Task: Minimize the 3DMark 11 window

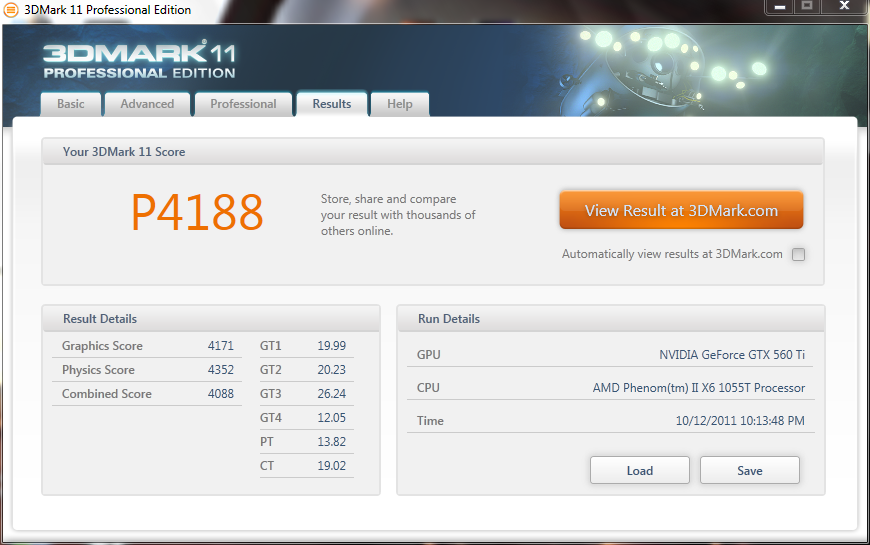Action: [x=780, y=7]
